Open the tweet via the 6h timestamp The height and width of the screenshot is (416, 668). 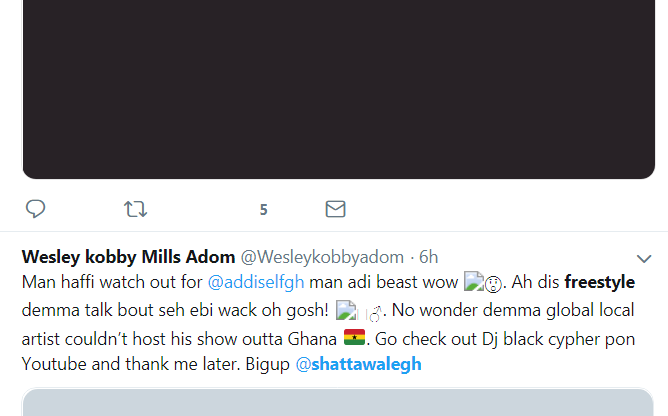pos(428,257)
